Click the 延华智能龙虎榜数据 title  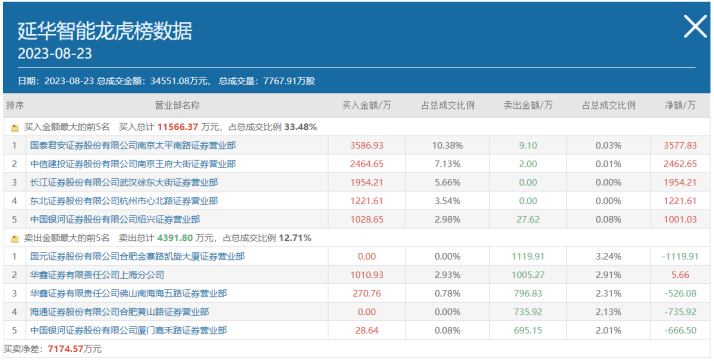point(105,31)
